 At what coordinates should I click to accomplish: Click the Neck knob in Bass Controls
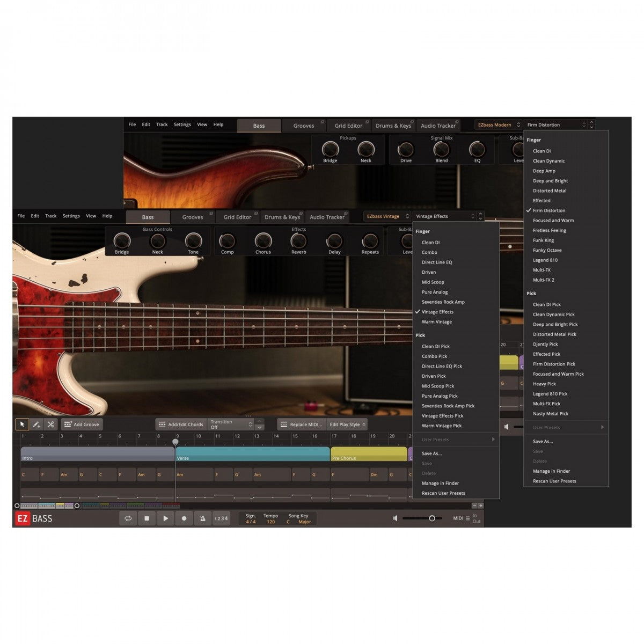(x=157, y=241)
